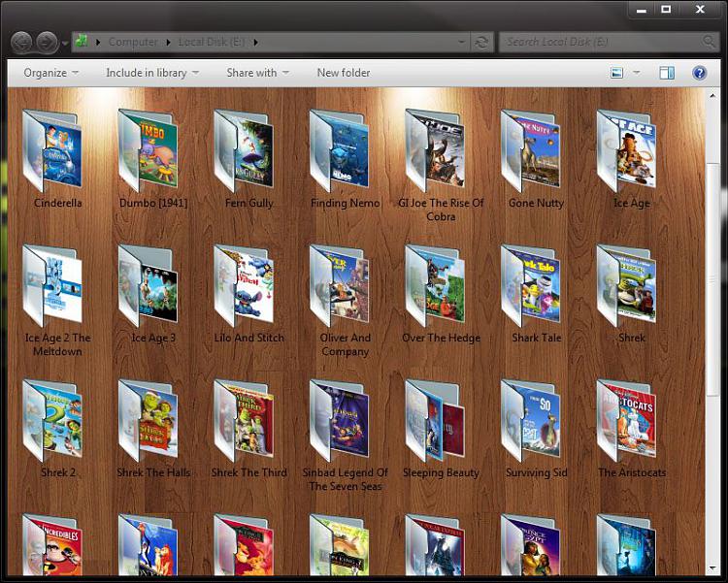728x583 pixels.
Task: Open the Finding Nemo folder icon
Action: click(x=340, y=151)
